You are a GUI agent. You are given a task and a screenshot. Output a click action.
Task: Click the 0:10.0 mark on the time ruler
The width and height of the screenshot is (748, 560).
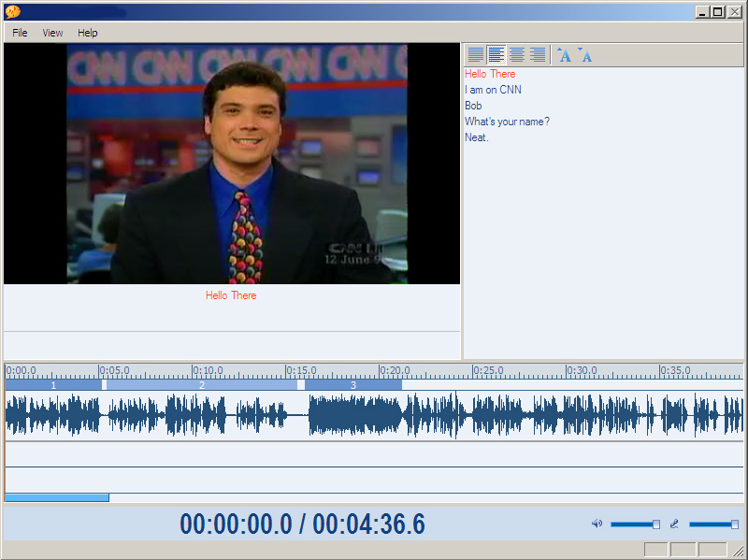208,370
